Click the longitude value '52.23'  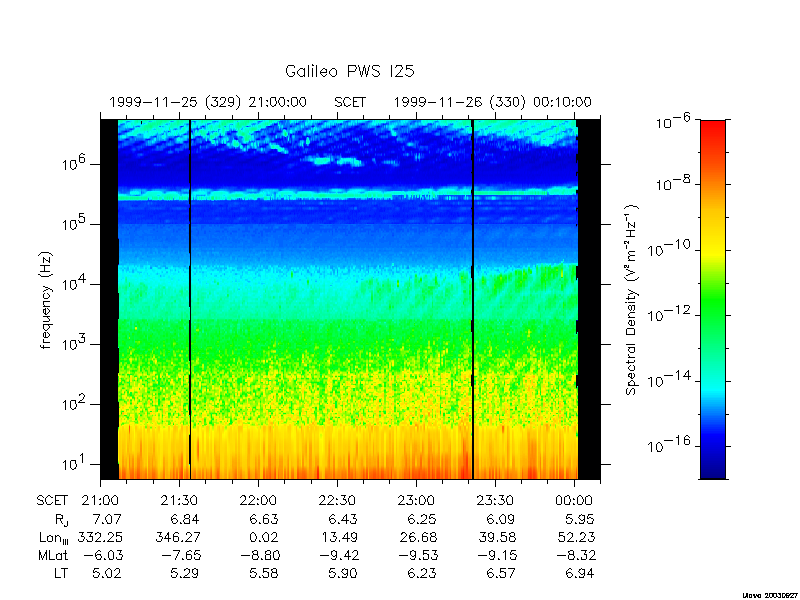click(x=577, y=537)
